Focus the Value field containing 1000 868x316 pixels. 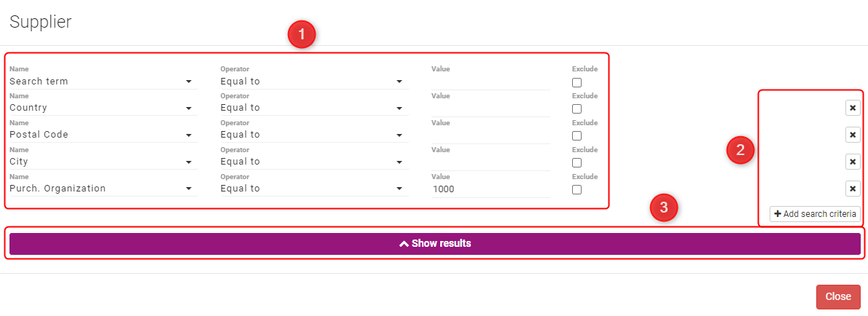(x=490, y=189)
